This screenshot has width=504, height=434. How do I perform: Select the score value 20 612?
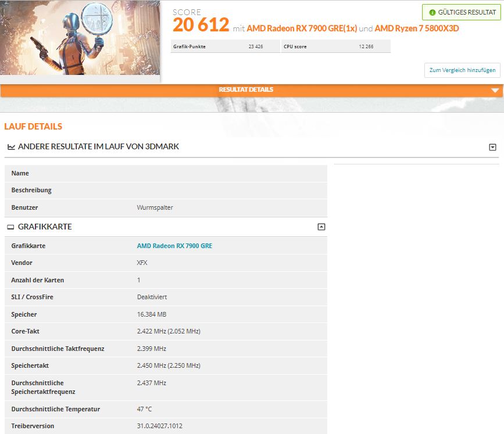pyautogui.click(x=201, y=25)
